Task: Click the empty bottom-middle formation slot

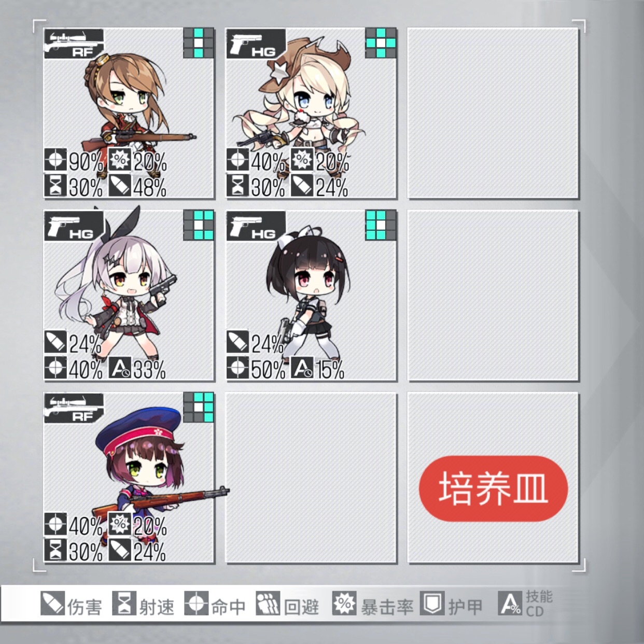Action: coord(311,478)
